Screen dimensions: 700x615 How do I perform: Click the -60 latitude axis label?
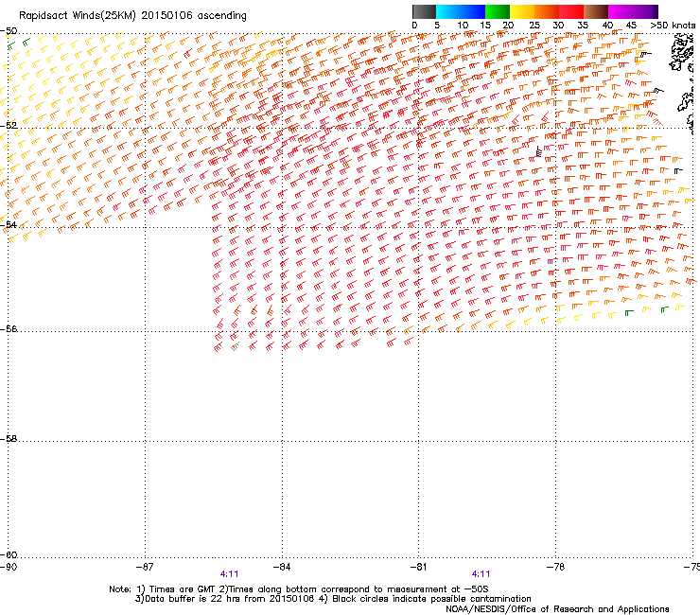click(x=9, y=555)
